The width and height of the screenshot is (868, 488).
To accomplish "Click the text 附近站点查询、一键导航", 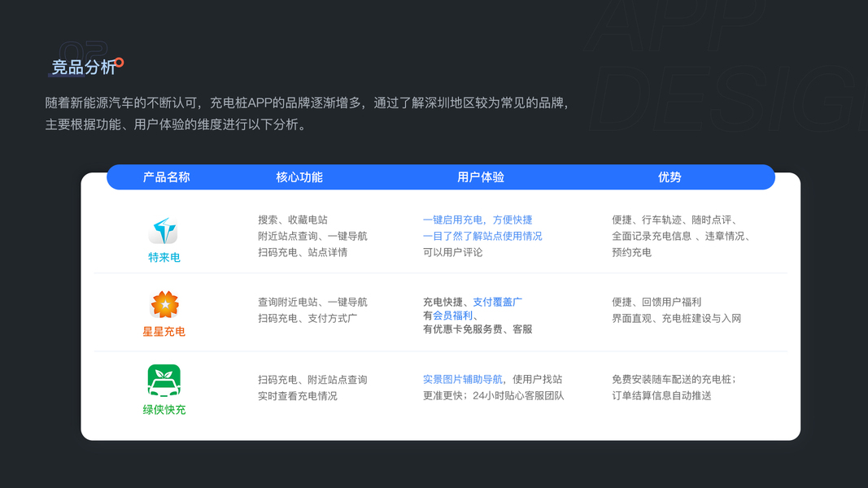I will pyautogui.click(x=312, y=236).
